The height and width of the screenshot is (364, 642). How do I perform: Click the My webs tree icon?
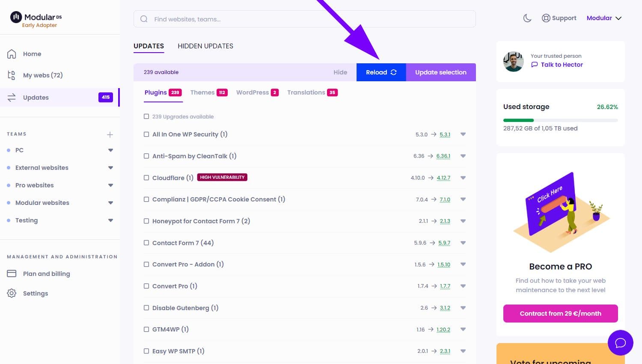pyautogui.click(x=12, y=75)
